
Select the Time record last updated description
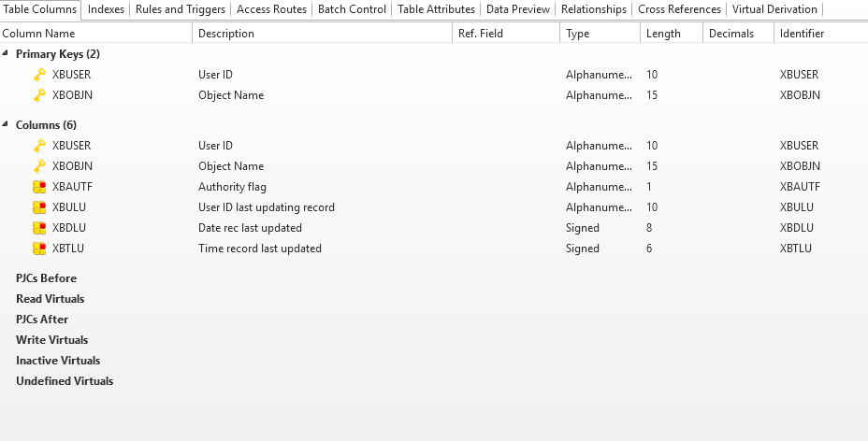pos(260,249)
